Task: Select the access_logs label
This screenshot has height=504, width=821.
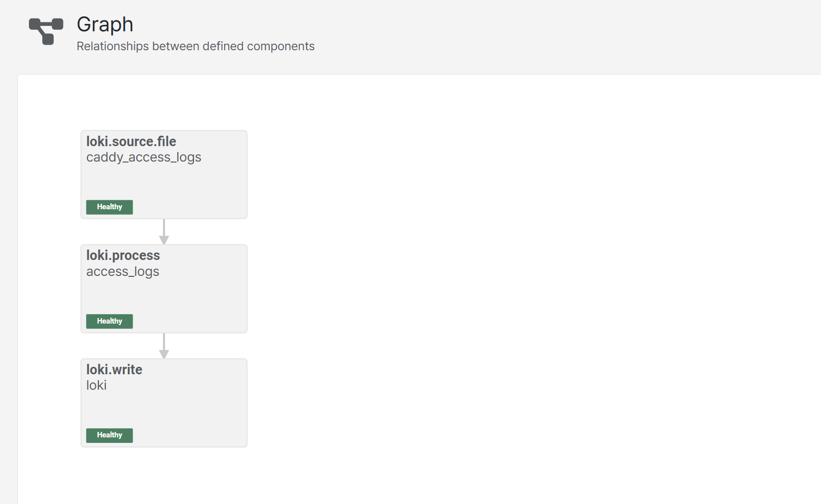Action: click(123, 272)
